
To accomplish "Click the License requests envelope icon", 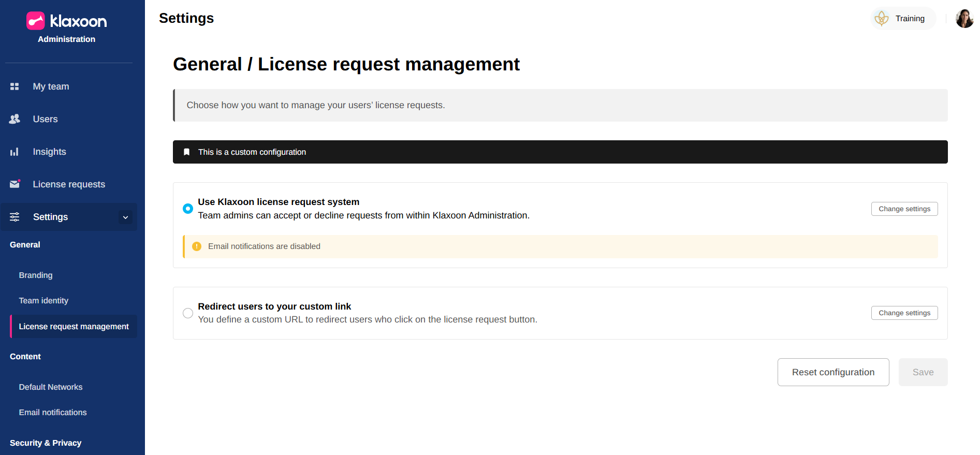I will click(x=14, y=184).
